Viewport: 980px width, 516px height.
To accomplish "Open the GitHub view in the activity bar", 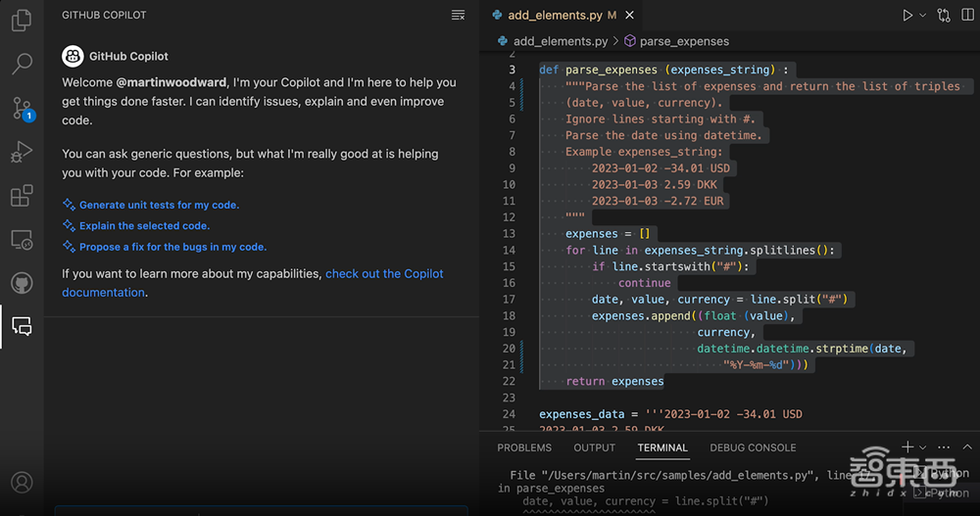I will point(22,284).
